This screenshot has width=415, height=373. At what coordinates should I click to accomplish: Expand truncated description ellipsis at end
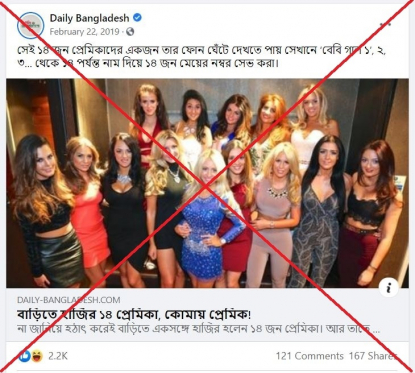click(x=376, y=330)
